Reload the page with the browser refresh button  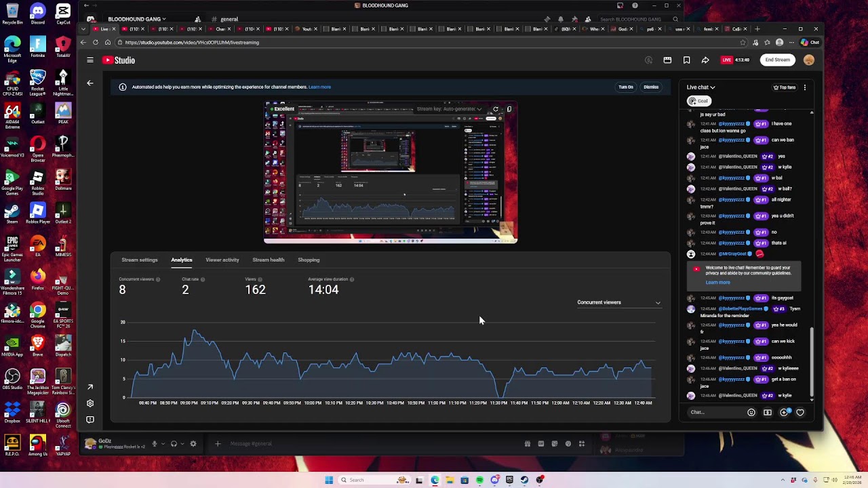(x=96, y=43)
